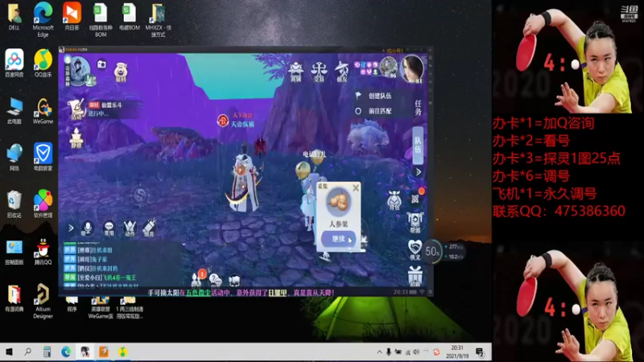Viewport: 644px width, 362px height.
Task: Click 创建队伍 create team
Action: click(x=380, y=96)
